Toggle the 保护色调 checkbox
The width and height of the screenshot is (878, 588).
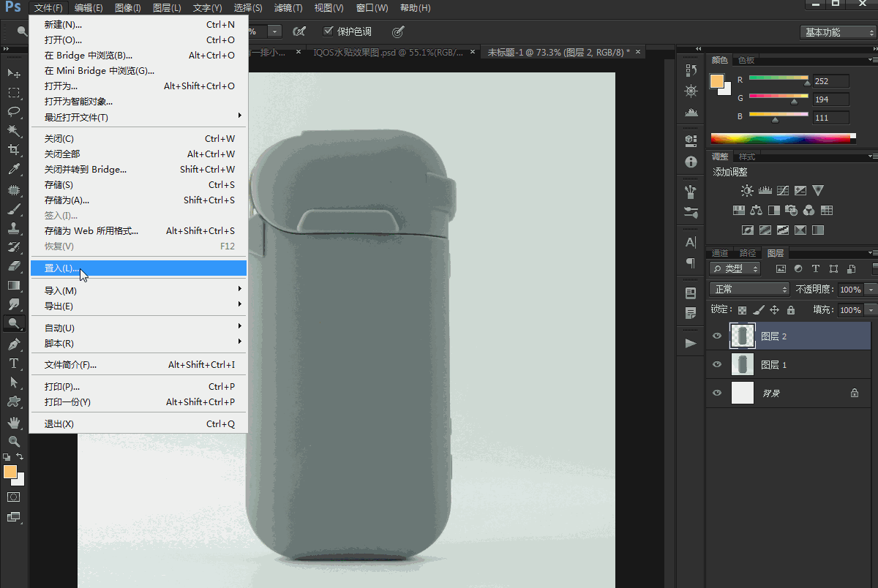[x=328, y=31]
